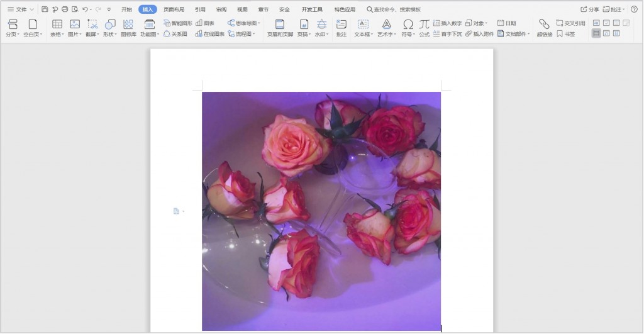Insert a 智能图形 smart graphic
644x334 pixels.
178,23
